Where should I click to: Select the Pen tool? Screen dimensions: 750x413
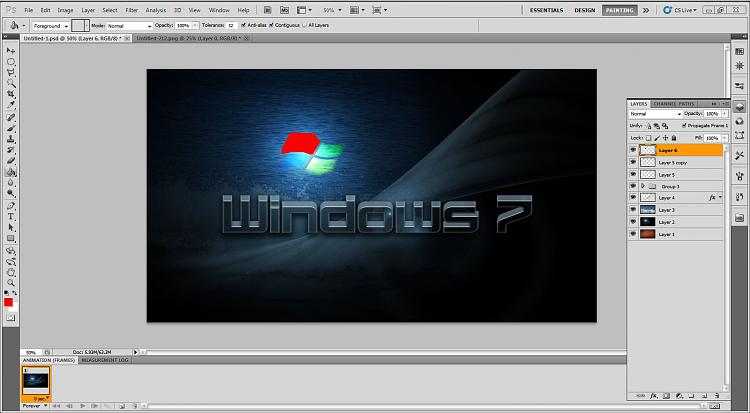pyautogui.click(x=11, y=206)
